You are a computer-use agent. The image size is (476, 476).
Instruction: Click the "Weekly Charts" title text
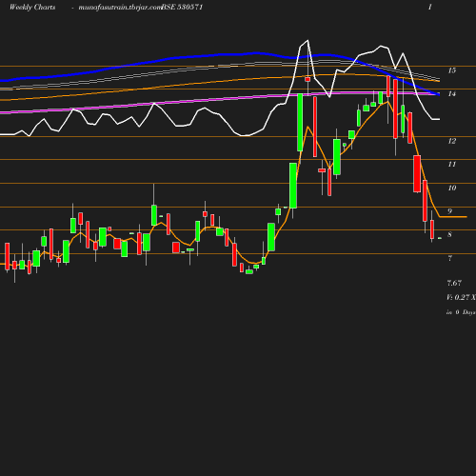click(x=32, y=7)
